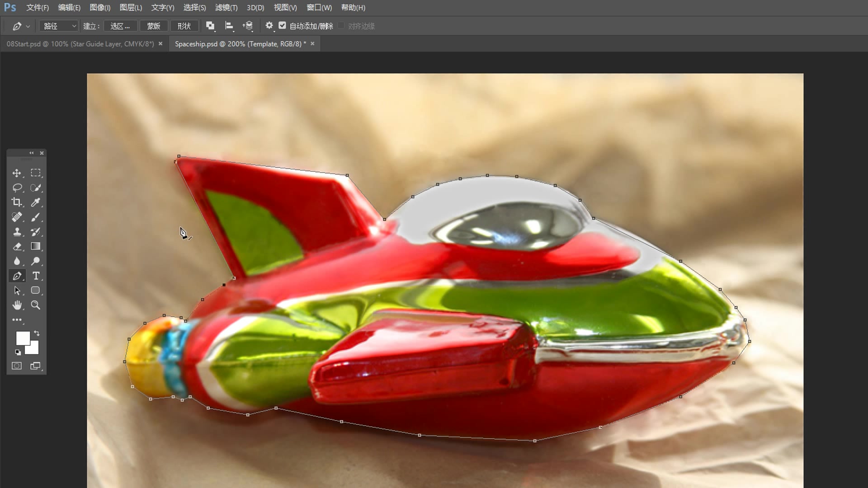Click the 蒙版 button
Image resolution: width=868 pixels, height=488 pixels.
click(x=154, y=26)
